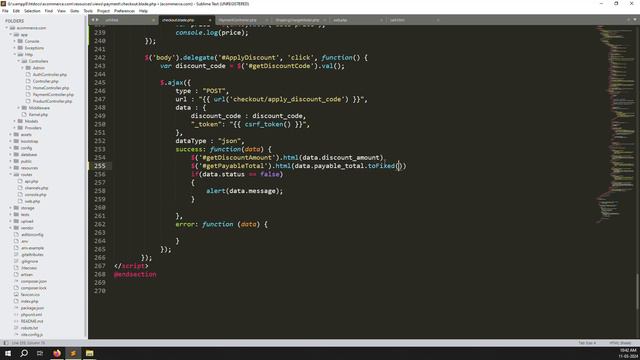Open the .gitignore file
Image resolution: width=640 pixels, height=360 pixels.
(29, 261)
